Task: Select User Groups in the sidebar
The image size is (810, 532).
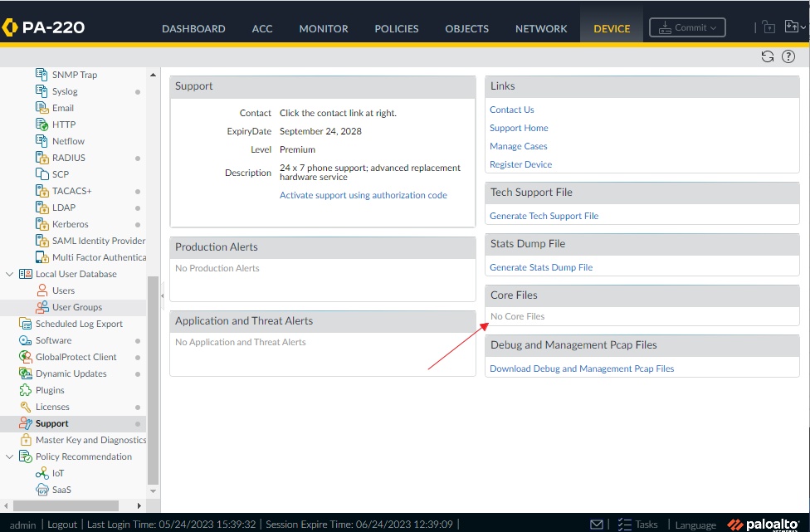Action: [73, 306]
